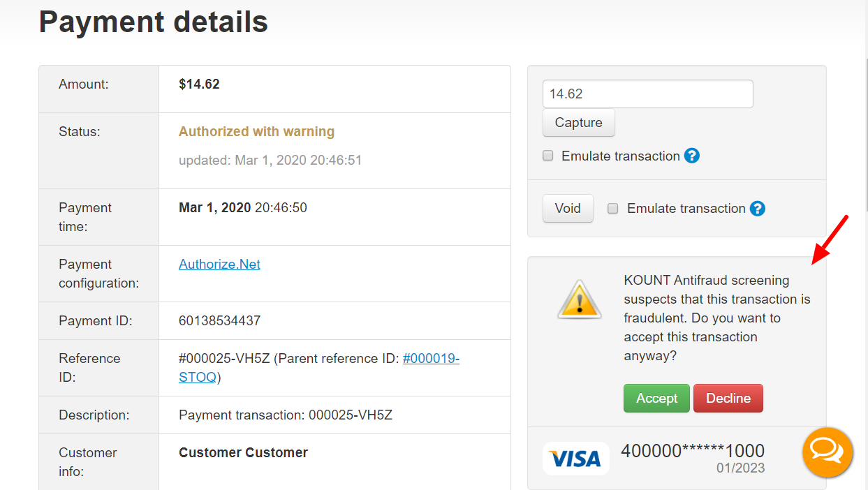Void this transaction

[568, 208]
